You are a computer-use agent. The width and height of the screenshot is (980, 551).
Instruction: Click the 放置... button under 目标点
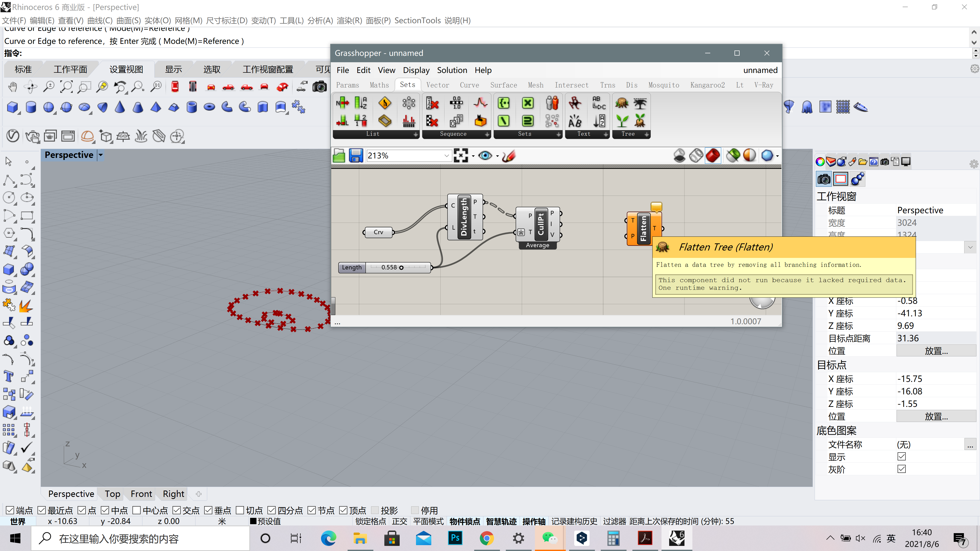(x=936, y=416)
